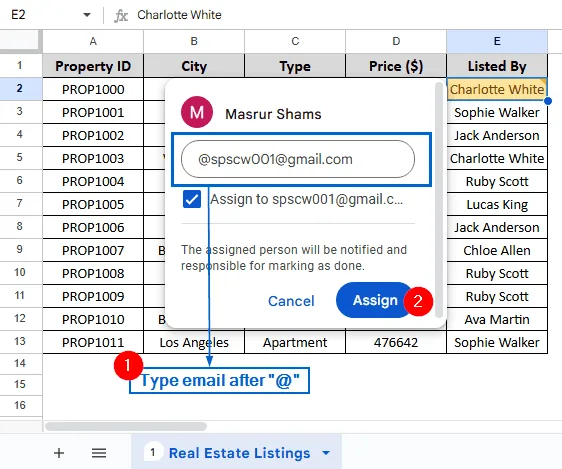Click the Property ID header cell
562x469 pixels.
coord(93,66)
